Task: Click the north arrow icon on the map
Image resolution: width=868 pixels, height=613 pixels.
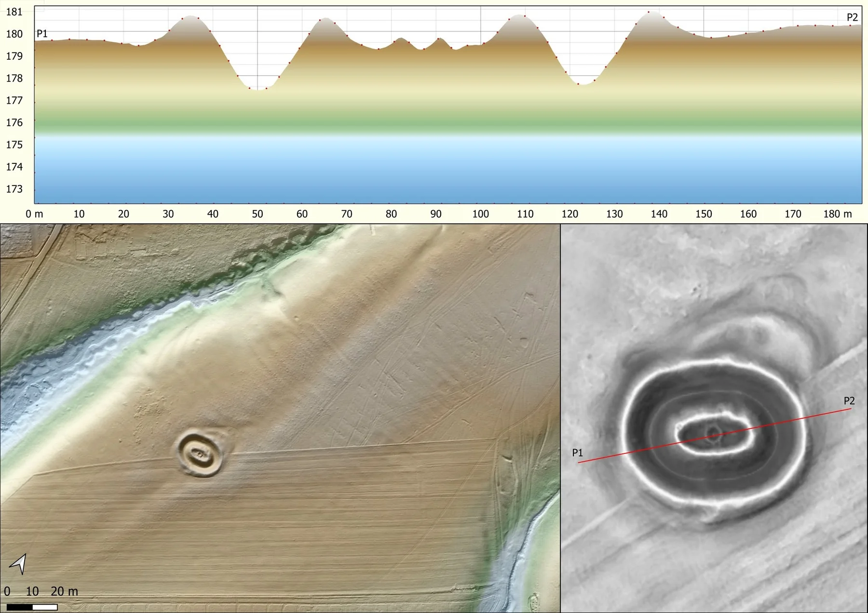Action: click(18, 564)
